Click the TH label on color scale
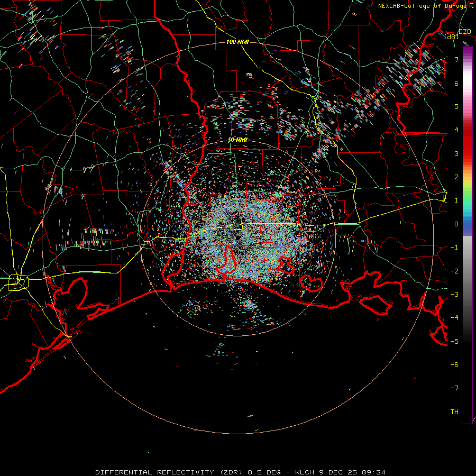Viewport: 476px width, 476px height. click(454, 412)
